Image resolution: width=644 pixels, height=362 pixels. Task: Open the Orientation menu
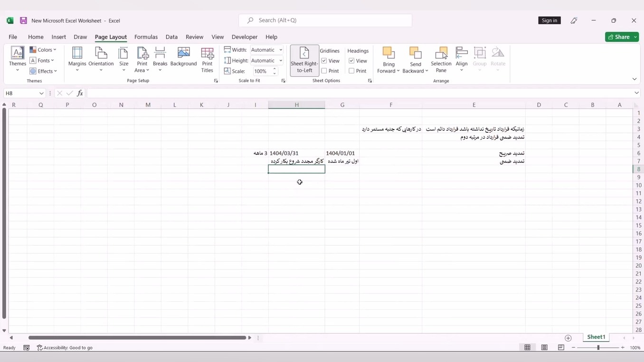point(101,59)
